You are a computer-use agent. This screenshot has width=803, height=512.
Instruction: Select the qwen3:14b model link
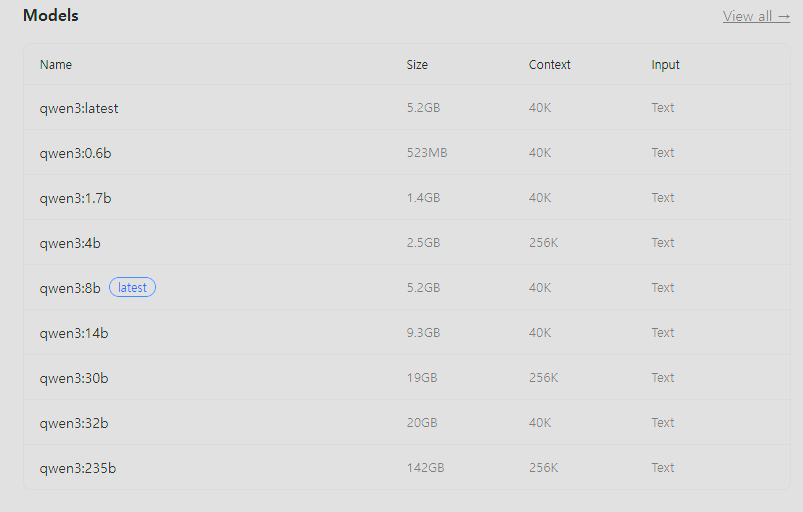(74, 333)
